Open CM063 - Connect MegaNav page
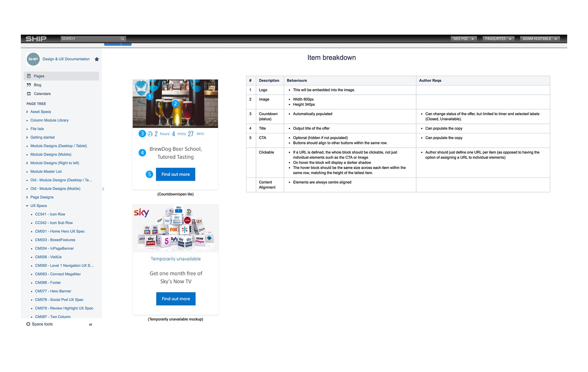The image size is (588, 372). point(58,274)
